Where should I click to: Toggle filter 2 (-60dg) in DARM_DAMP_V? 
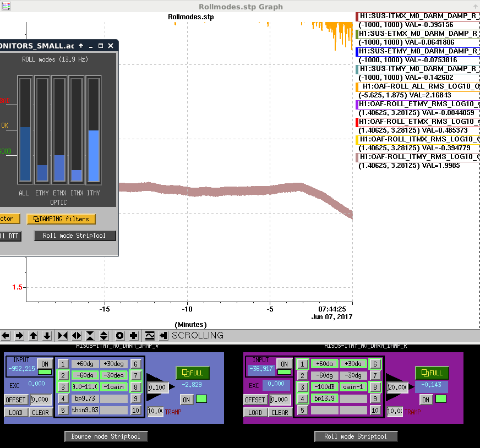click(x=63, y=375)
